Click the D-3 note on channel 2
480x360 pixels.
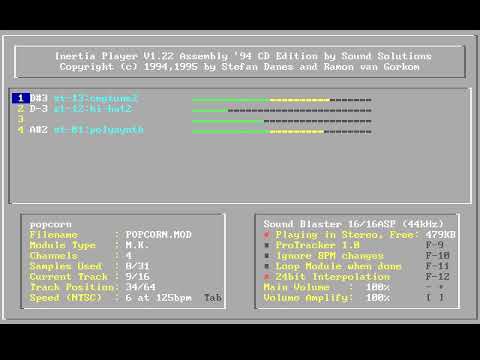[x=39, y=109]
